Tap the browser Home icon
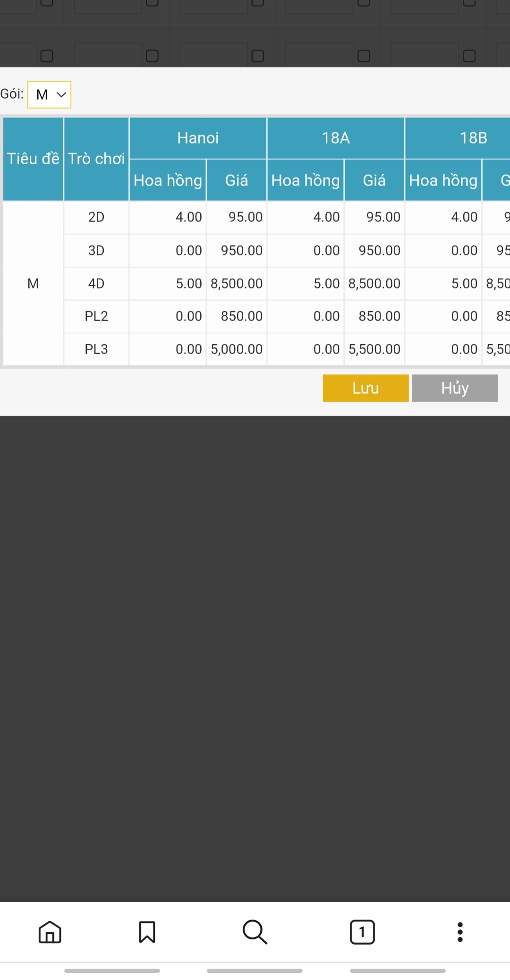This screenshot has width=510, height=980. [x=50, y=932]
